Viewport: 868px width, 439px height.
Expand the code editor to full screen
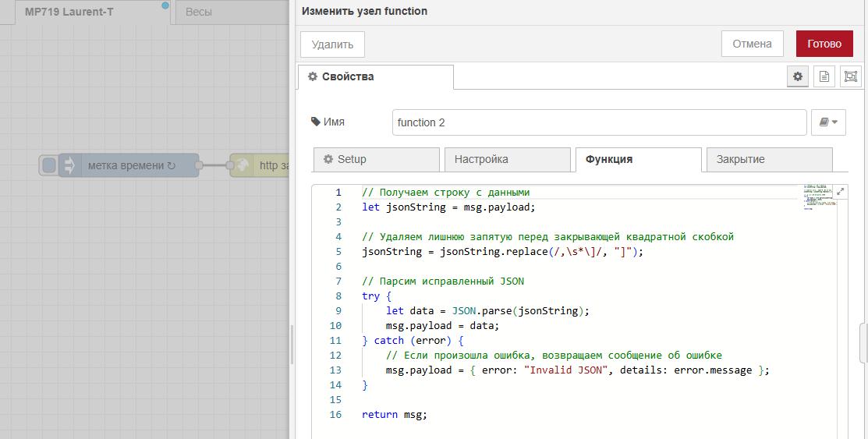(x=841, y=191)
